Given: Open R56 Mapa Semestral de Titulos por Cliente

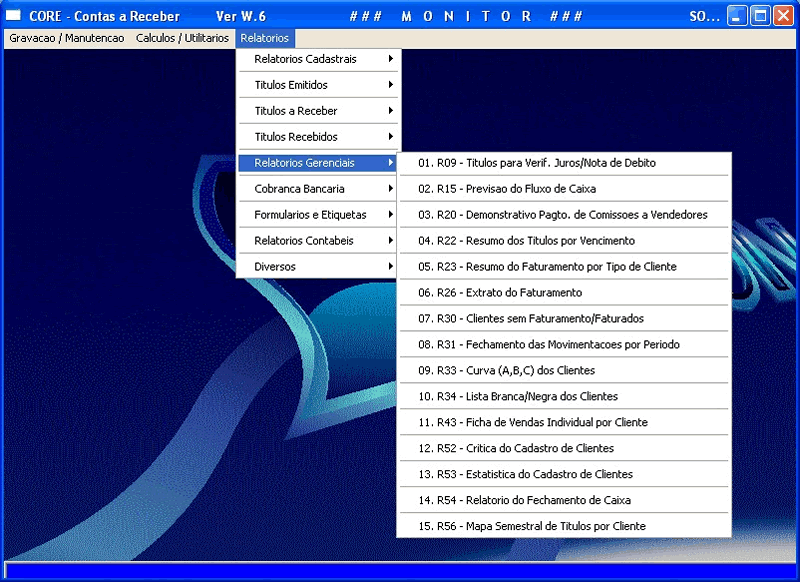Looking at the screenshot, I should click(x=564, y=527).
